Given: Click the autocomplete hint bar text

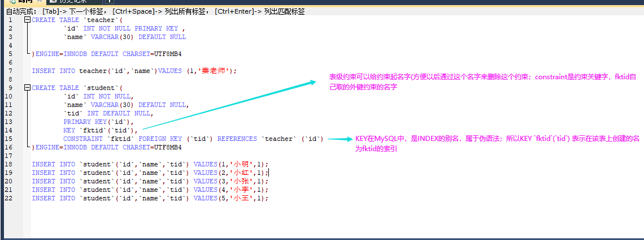Looking at the screenshot, I should coord(155,11).
